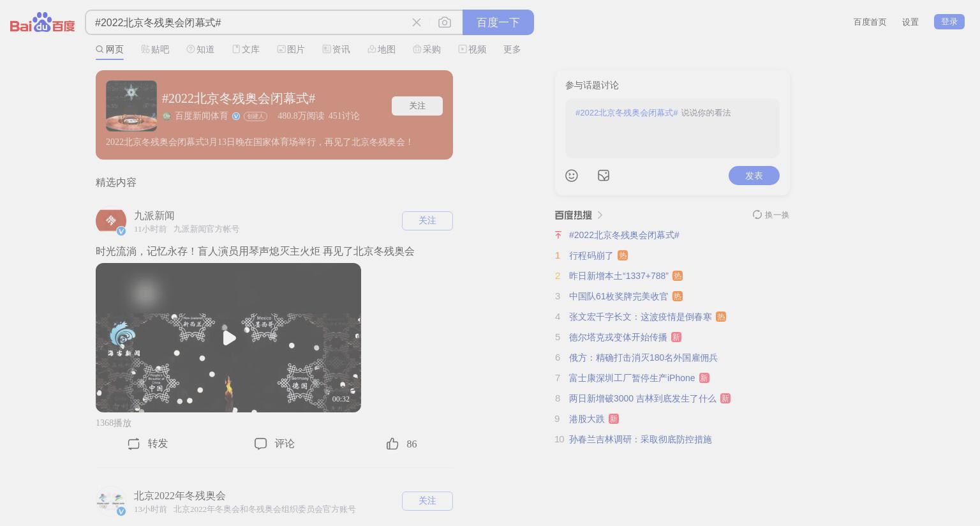The height and width of the screenshot is (526, 980).
Task: Switch to the 资讯 tab
Action: click(x=336, y=49)
